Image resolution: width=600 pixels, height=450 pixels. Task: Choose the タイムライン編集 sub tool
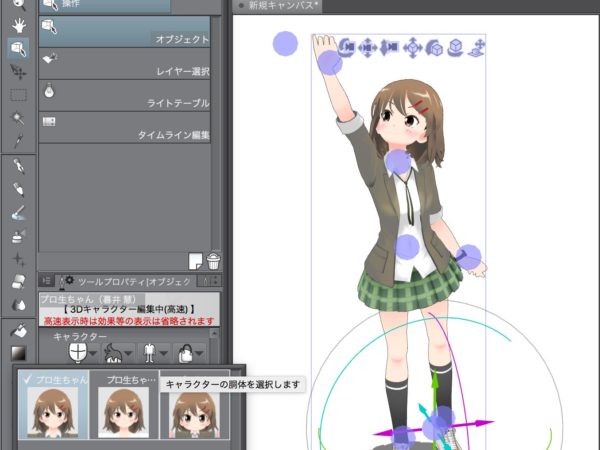click(124, 127)
